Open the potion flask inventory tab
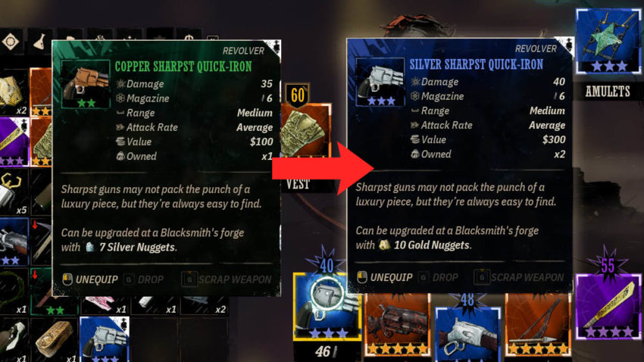This screenshot has width=644, height=362. (40, 42)
